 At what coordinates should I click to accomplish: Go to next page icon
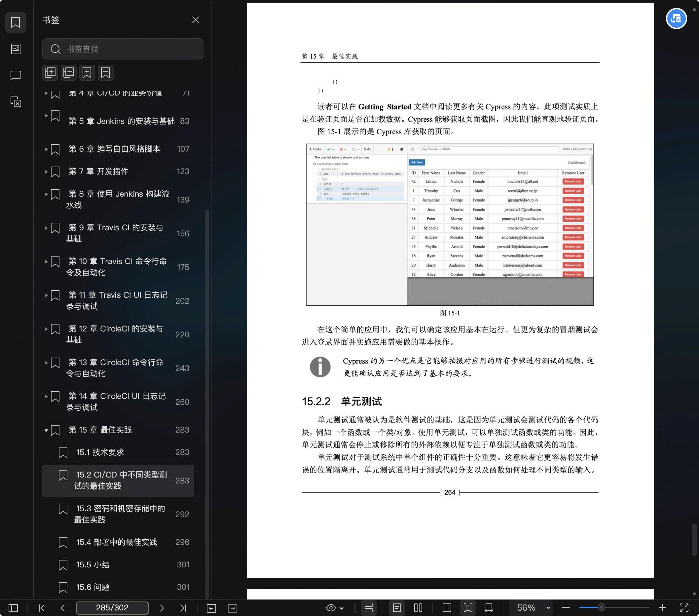(162, 608)
